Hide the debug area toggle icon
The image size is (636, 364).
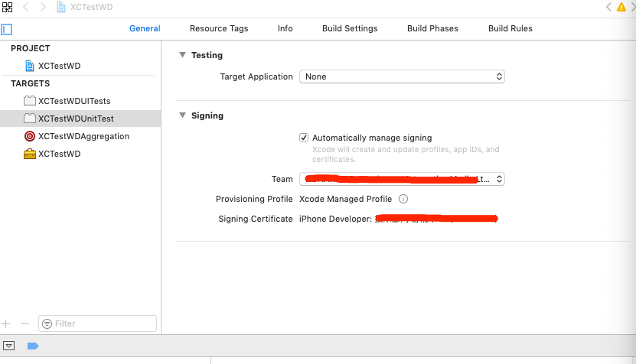(x=8, y=346)
